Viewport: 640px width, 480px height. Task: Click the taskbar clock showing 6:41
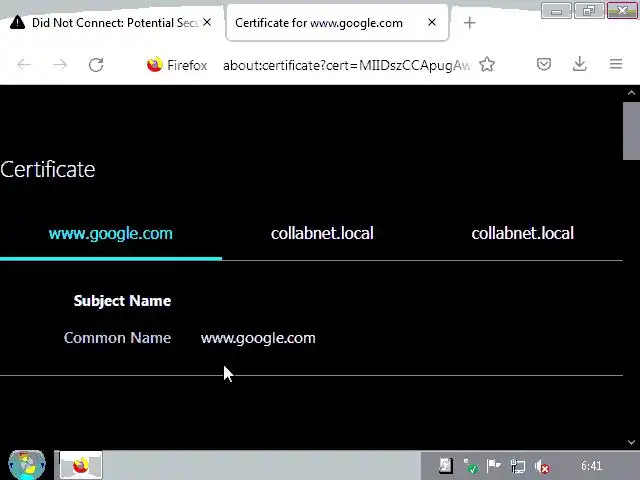pyautogui.click(x=591, y=466)
